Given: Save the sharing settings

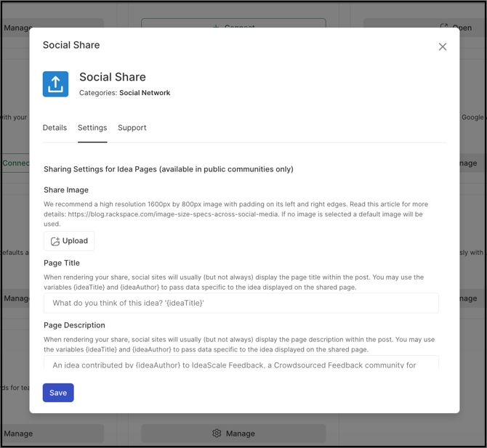Looking at the screenshot, I should point(58,393).
